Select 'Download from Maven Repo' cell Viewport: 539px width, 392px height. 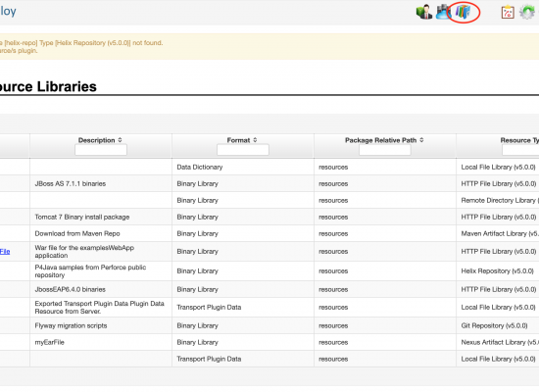click(77, 233)
